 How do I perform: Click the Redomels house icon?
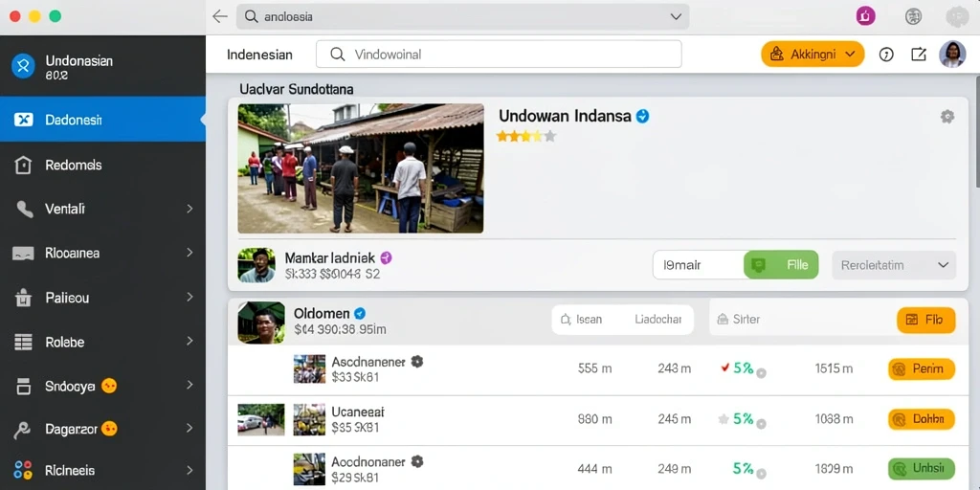[x=23, y=165]
